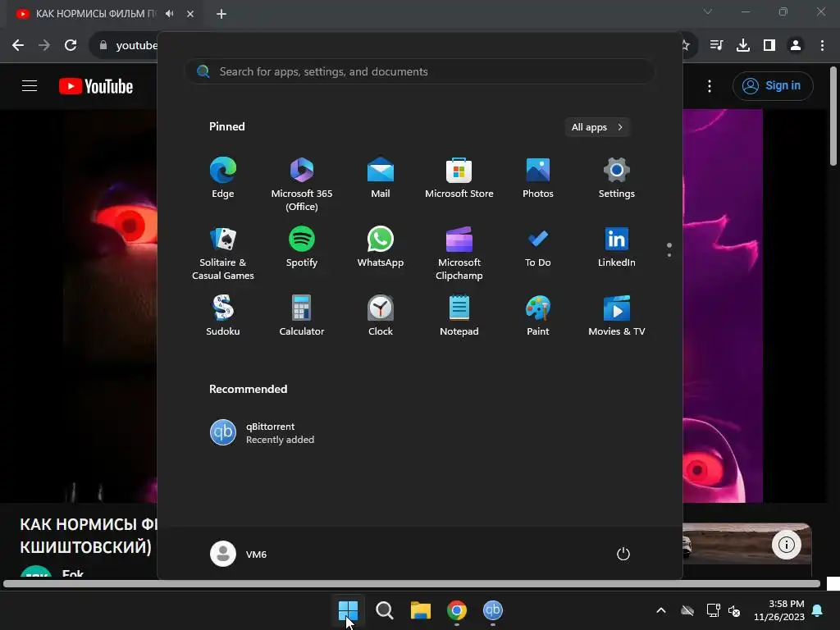Focus the Start menu search box
This screenshot has height=630, width=840.
tap(420, 72)
